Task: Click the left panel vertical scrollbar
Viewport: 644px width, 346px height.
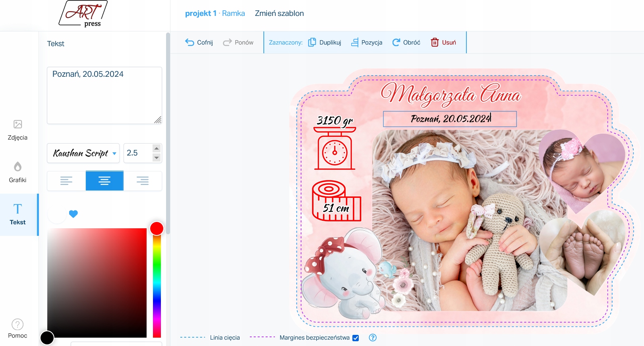Action: [168, 133]
